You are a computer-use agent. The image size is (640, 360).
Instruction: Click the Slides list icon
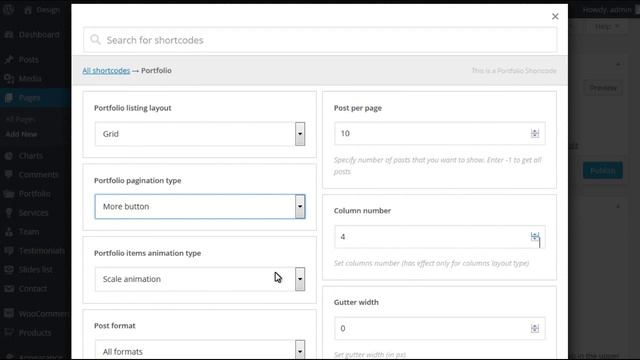pyautogui.click(x=9, y=269)
